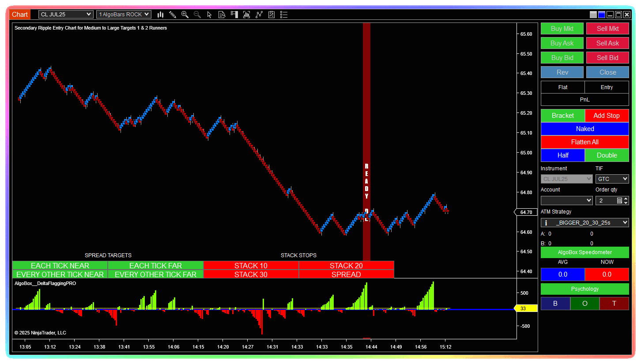This screenshot has height=364, width=641.
Task: Click the Chart tab label
Action: [20, 15]
